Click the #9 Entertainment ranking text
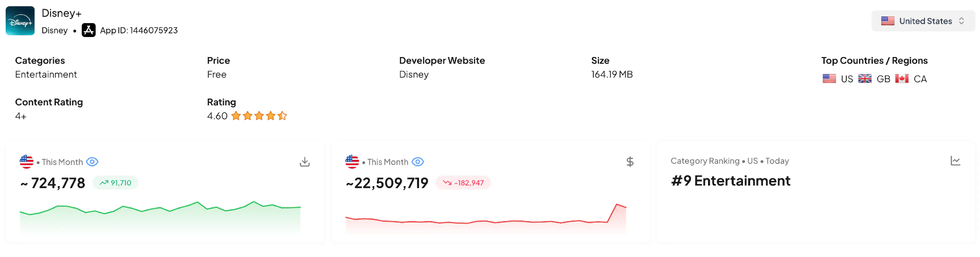 pyautogui.click(x=731, y=181)
